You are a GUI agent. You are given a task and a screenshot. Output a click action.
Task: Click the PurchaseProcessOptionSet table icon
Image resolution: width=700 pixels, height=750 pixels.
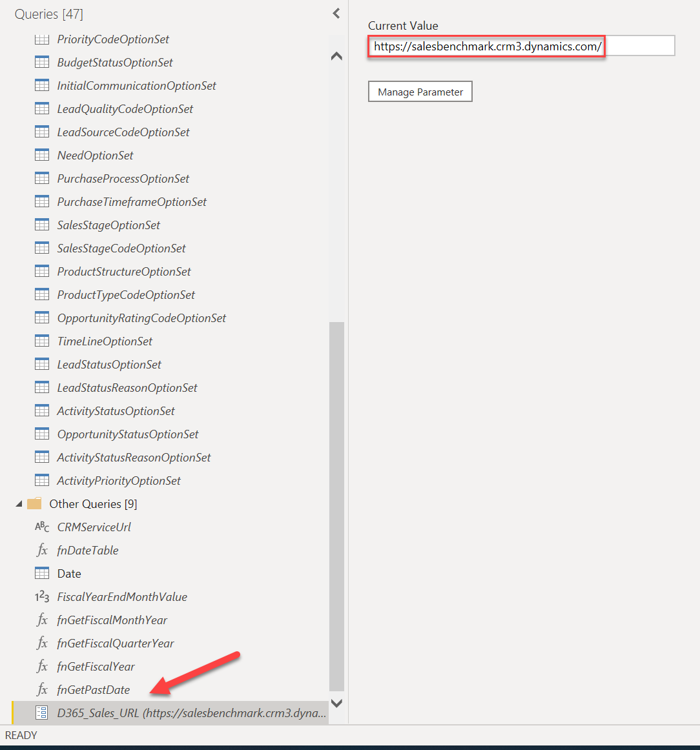point(41,178)
